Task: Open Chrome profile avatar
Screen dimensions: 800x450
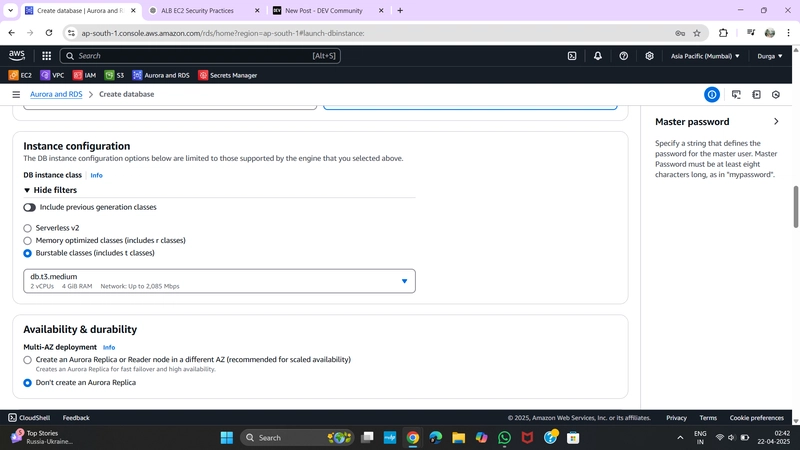Action: pyautogui.click(x=769, y=33)
